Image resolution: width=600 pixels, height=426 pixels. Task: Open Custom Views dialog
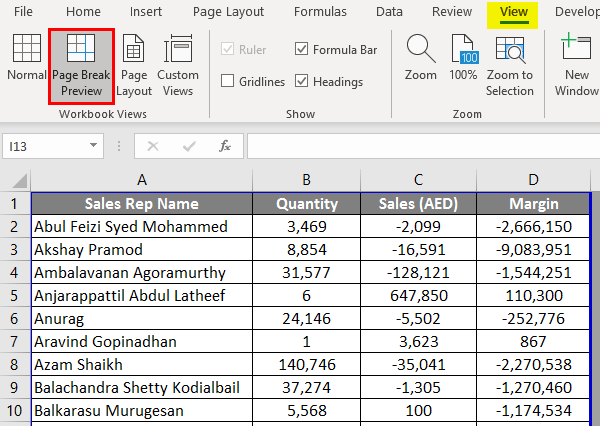click(178, 64)
